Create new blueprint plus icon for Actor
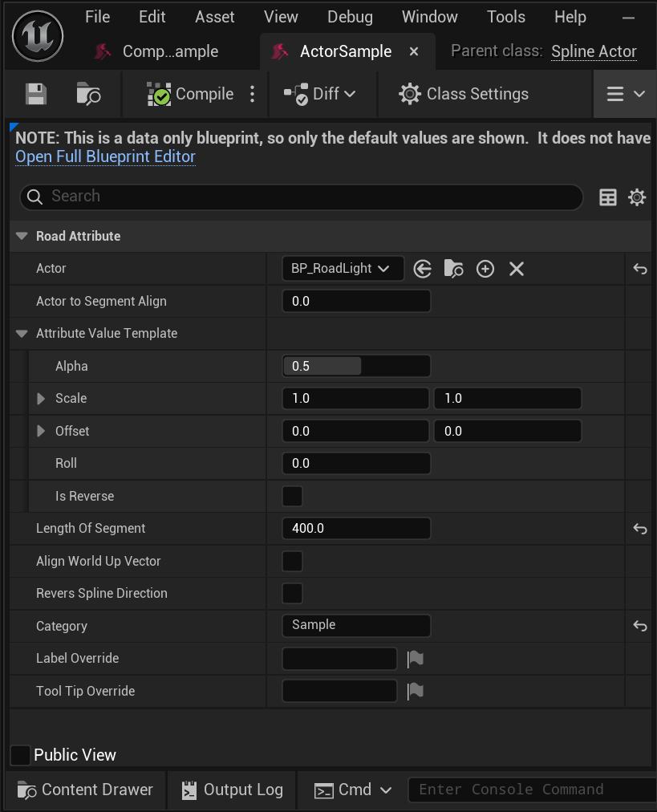The image size is (657, 812). pos(485,269)
